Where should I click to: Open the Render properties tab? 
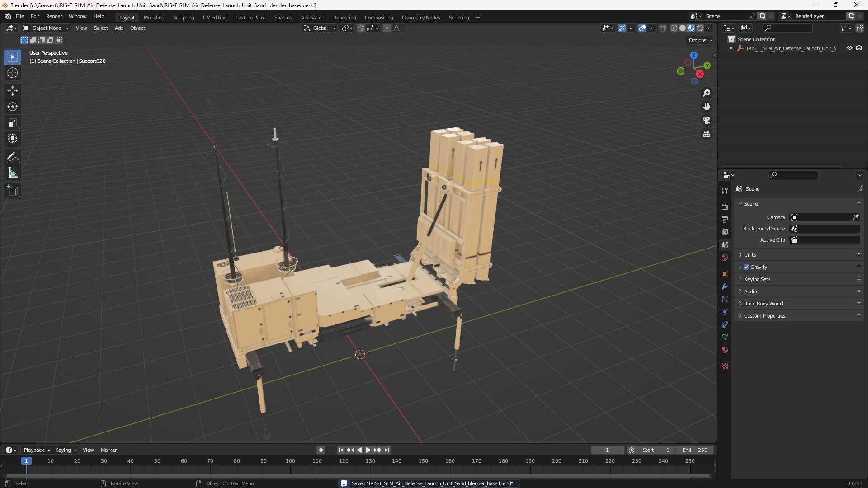[725, 206]
